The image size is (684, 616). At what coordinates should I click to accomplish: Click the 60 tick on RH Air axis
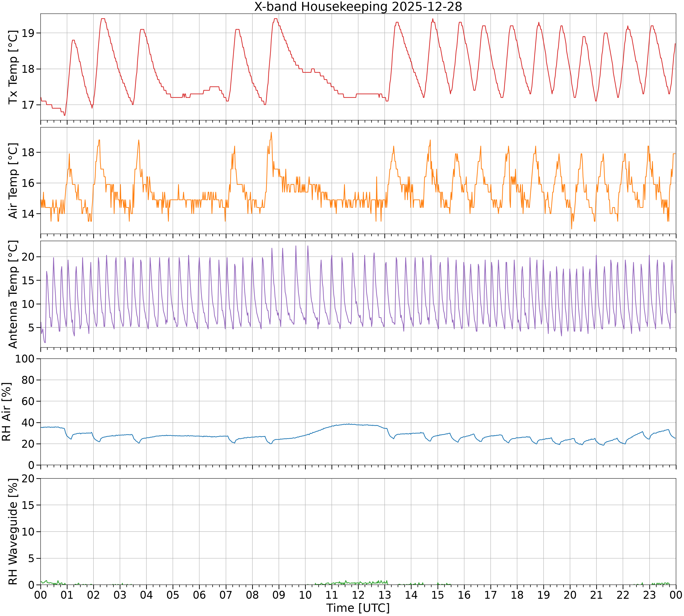click(x=28, y=401)
